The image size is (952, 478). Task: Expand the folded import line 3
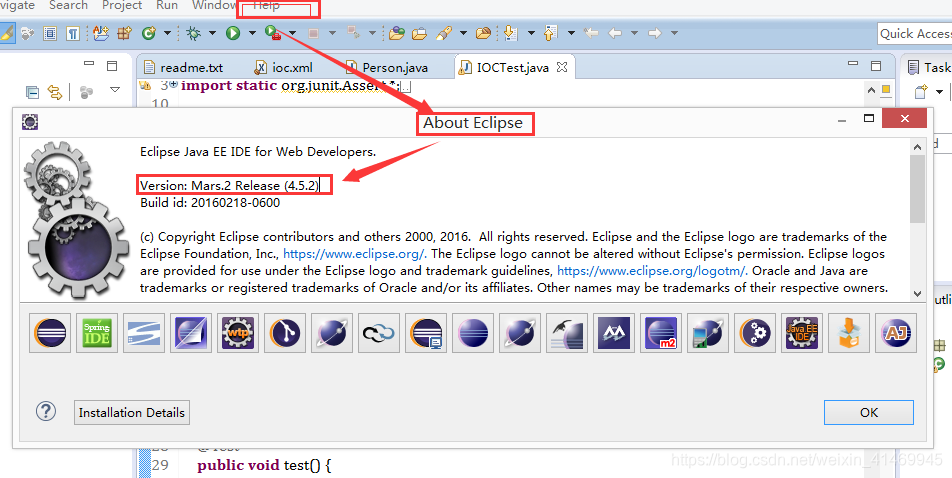[173, 84]
